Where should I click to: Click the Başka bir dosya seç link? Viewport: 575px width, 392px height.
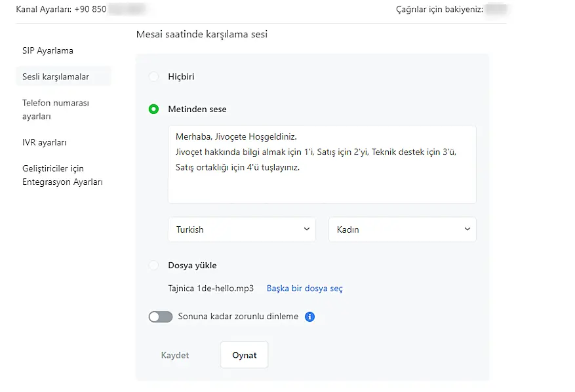(x=304, y=288)
